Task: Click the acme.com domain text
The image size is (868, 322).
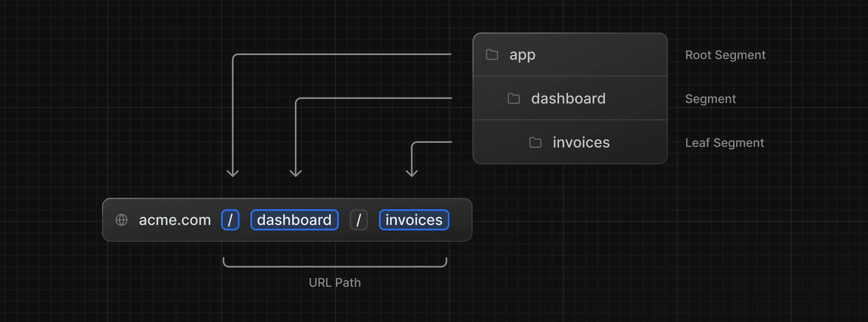Action: [174, 220]
